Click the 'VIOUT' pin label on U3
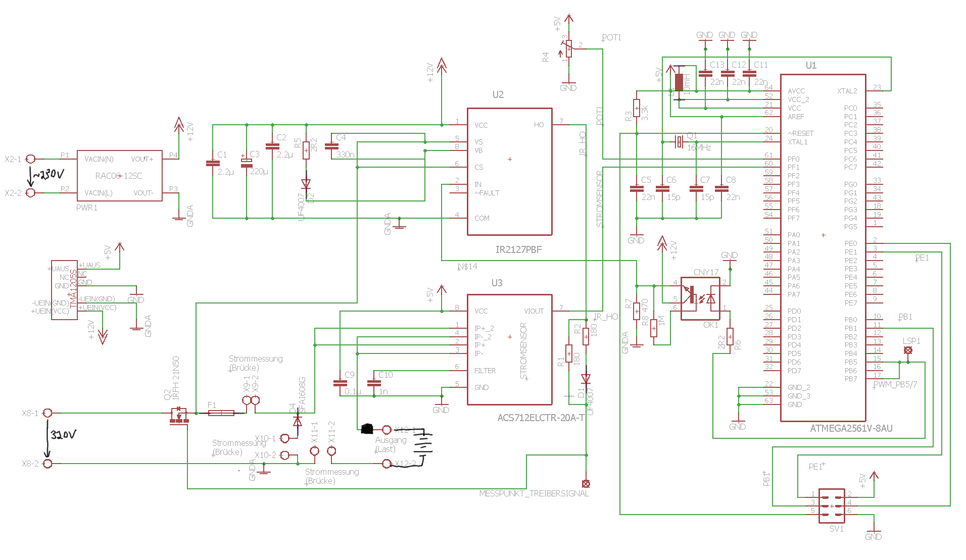Image resolution: width=966 pixels, height=560 pixels. pos(534,311)
